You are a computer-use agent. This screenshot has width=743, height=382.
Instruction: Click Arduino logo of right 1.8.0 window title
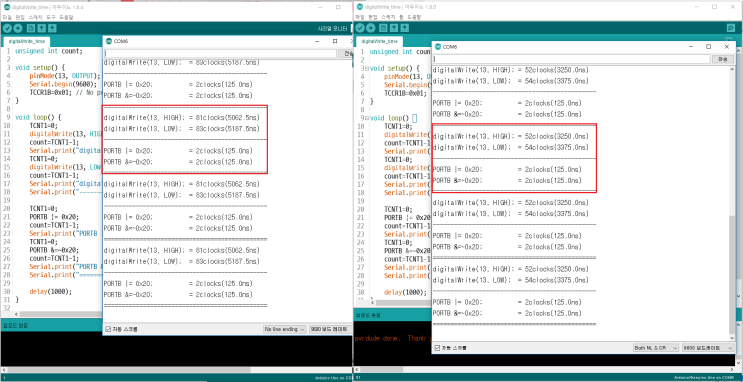(360, 7)
